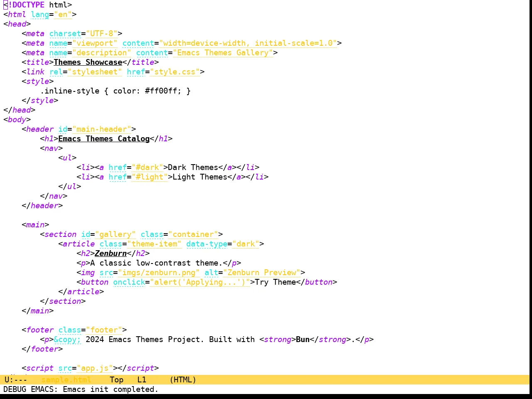Viewport: 532px width, 399px height.
Task: Click the bold italic "Zenburn" heading text
Action: coord(111,254)
